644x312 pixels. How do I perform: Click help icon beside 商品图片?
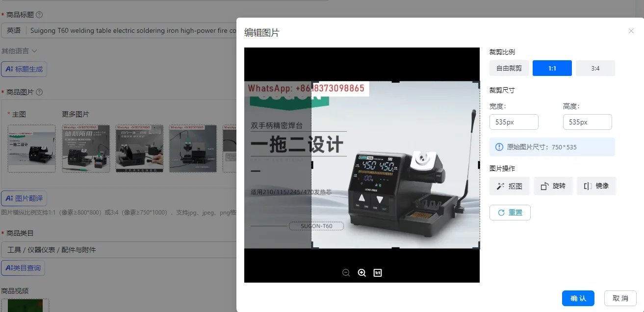tap(39, 92)
